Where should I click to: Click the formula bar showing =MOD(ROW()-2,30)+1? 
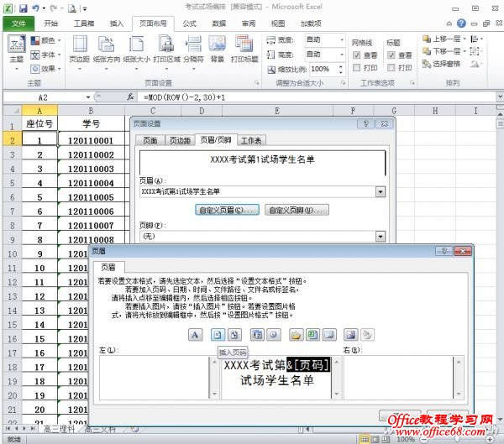pos(318,97)
